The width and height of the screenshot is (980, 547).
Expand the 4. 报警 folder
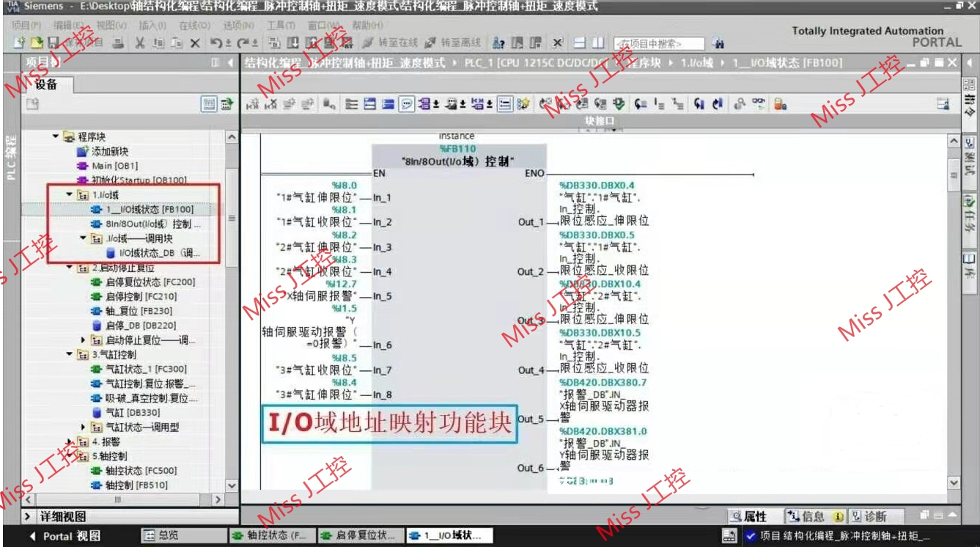(x=70, y=442)
